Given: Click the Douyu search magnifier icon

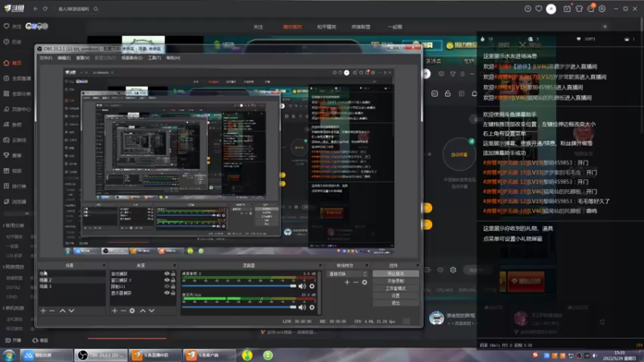Looking at the screenshot, I should coord(96,9).
